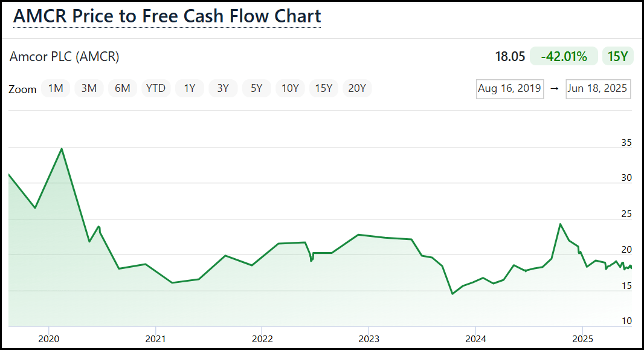Viewport: 644px width, 350px height.
Task: Select the 3Y zoom range
Action: pyautogui.click(x=223, y=88)
